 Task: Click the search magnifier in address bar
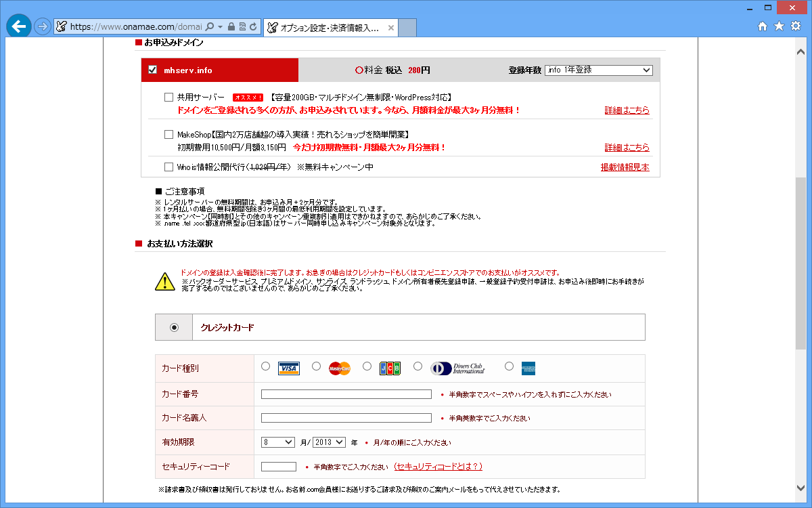pyautogui.click(x=209, y=27)
